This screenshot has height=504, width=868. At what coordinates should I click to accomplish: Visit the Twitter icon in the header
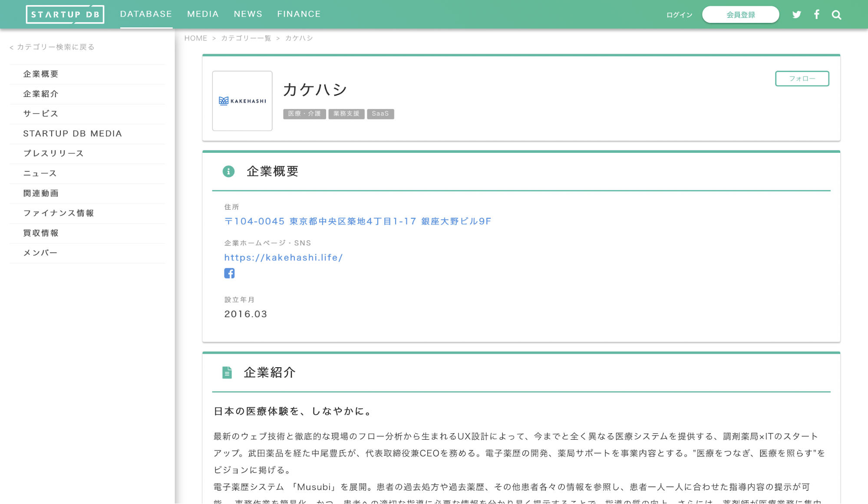(797, 14)
